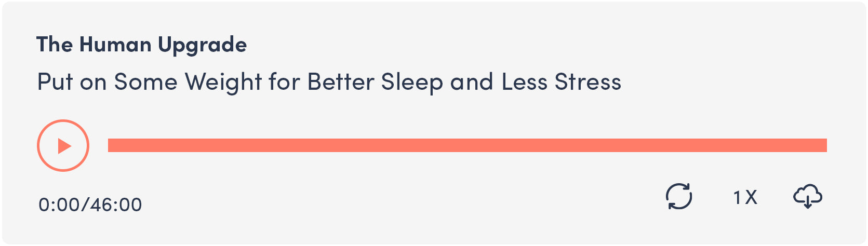Change playback speed from 1X
The height and width of the screenshot is (246, 868).
tap(745, 197)
